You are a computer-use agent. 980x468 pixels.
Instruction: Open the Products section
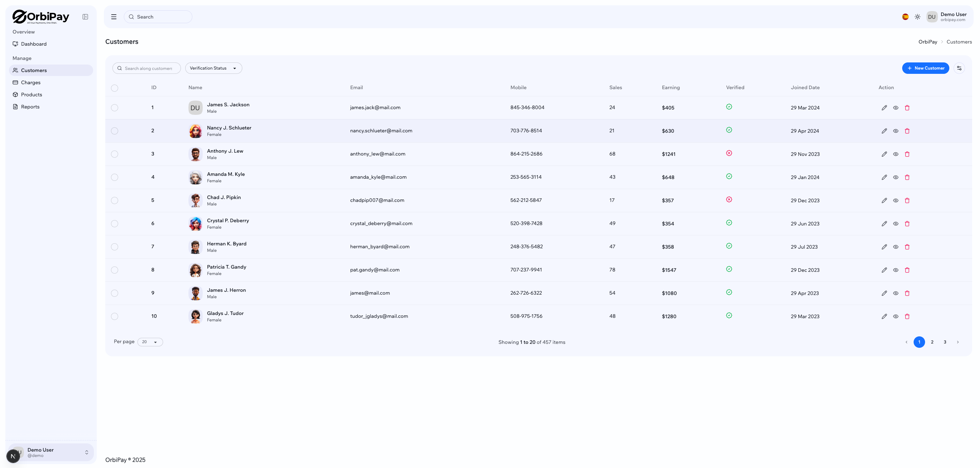click(x=31, y=94)
